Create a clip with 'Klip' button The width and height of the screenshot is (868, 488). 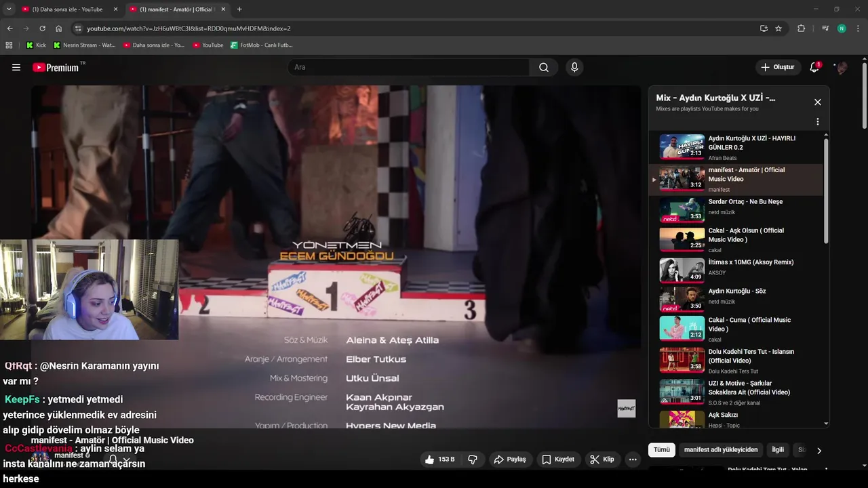coord(602,459)
